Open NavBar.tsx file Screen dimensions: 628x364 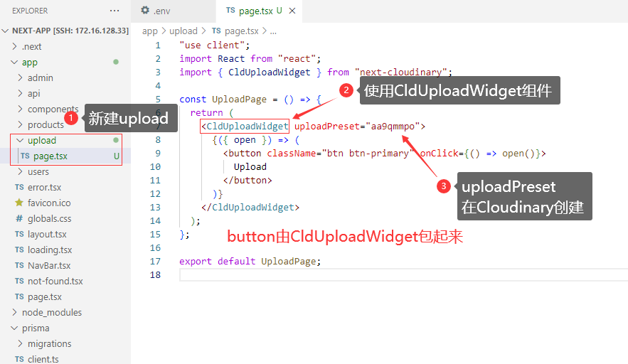point(49,265)
